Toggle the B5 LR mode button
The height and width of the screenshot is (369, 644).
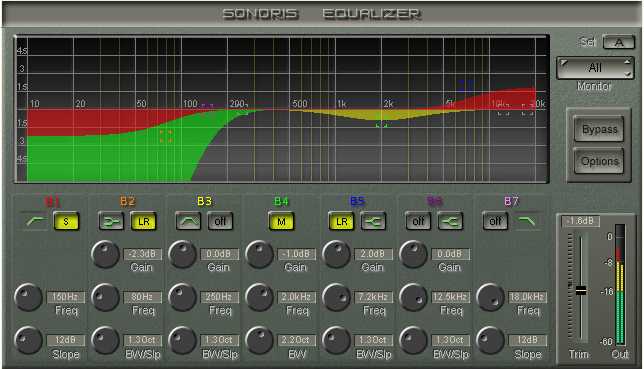click(x=341, y=221)
